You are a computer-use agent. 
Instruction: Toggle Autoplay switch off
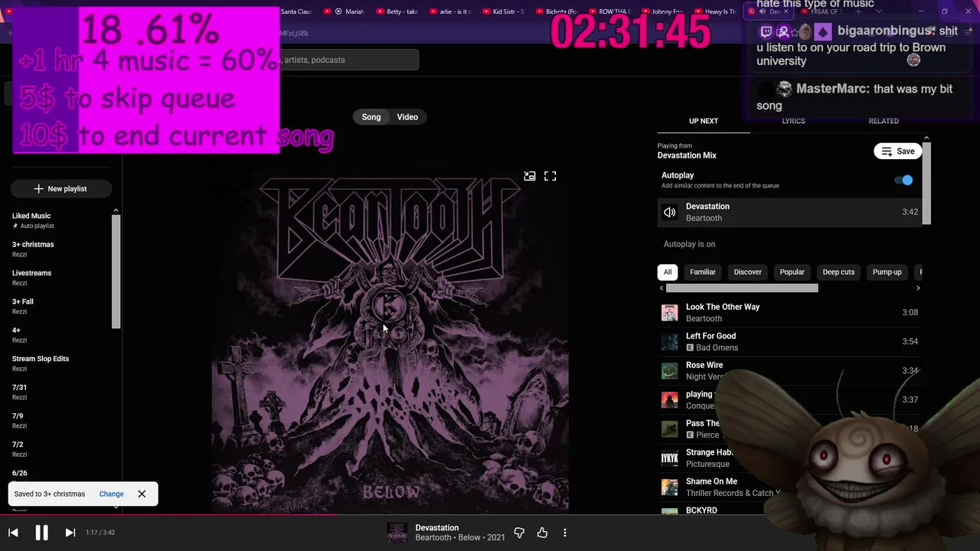903,180
